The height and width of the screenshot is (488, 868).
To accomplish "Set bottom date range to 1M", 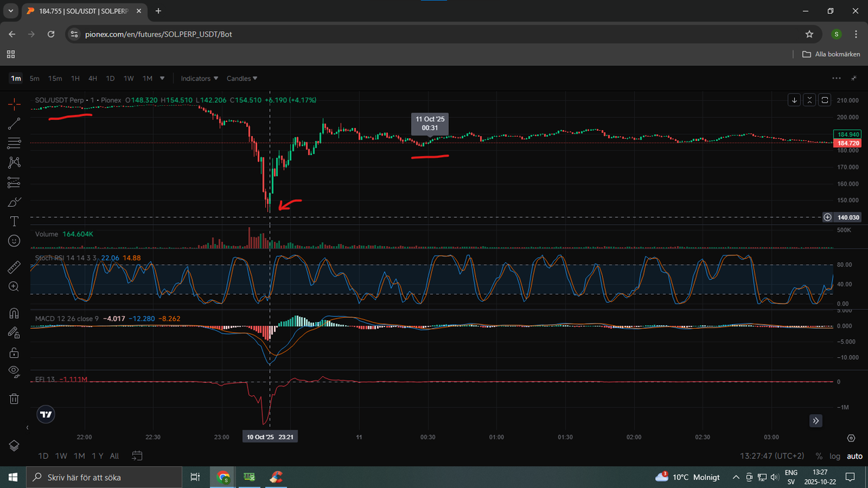I will coord(79,456).
